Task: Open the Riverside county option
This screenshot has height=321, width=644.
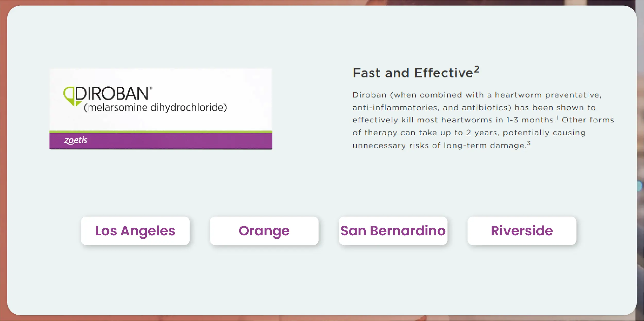Action: 522,231
